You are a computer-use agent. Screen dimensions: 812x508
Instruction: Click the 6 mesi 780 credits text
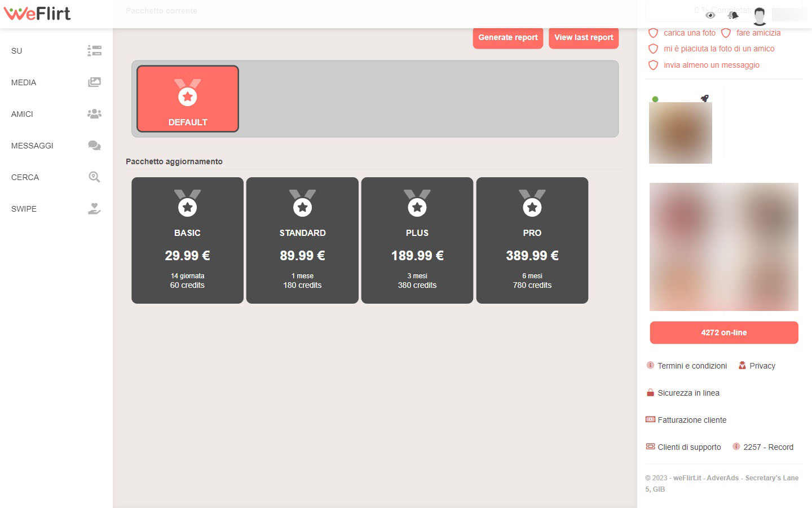[532, 281]
